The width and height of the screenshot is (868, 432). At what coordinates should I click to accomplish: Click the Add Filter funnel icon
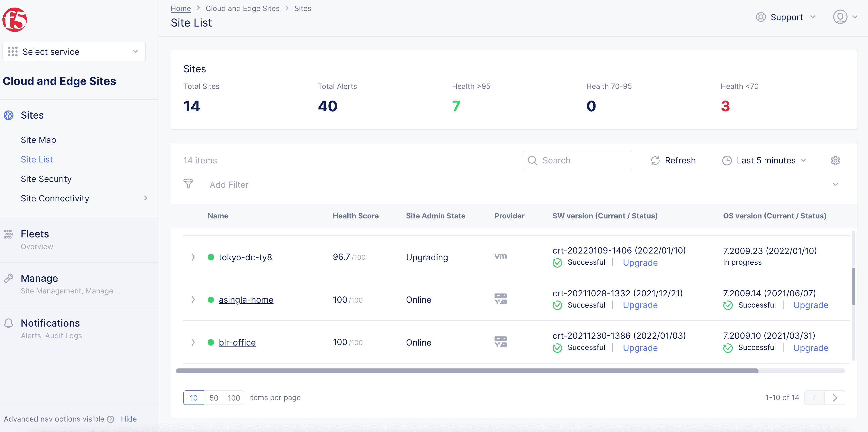click(x=188, y=184)
